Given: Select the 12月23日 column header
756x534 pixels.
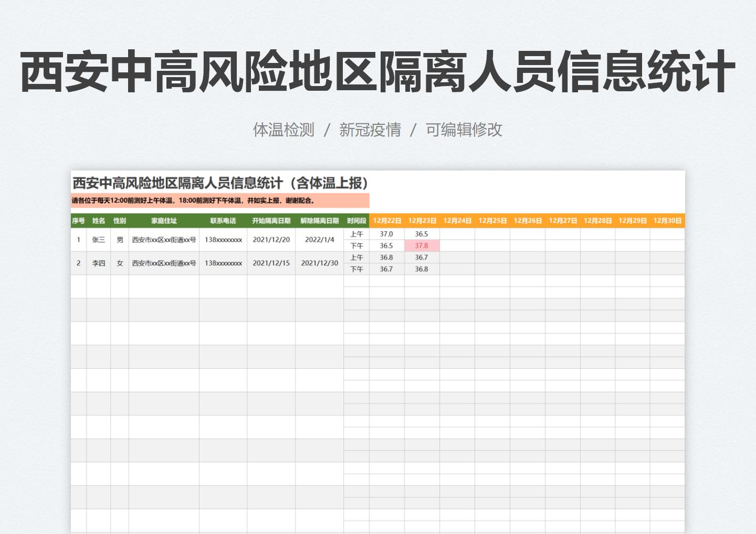Looking at the screenshot, I should point(423,220).
